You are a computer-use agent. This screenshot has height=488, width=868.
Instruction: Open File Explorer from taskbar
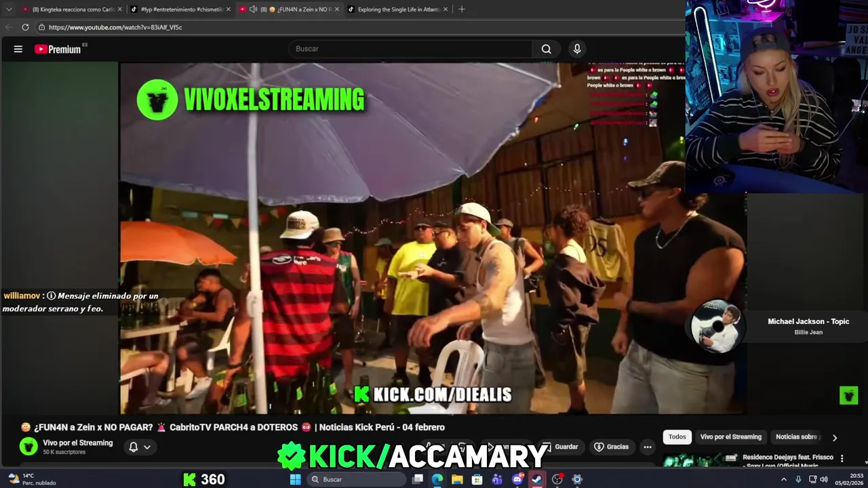pos(457,479)
